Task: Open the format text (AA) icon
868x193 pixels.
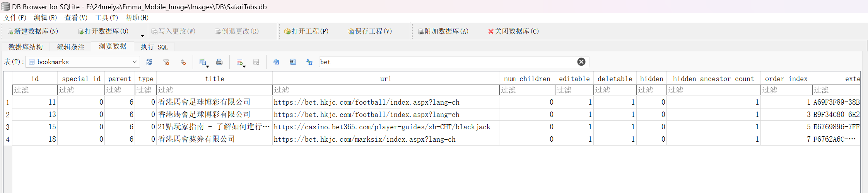Action: pos(276,62)
